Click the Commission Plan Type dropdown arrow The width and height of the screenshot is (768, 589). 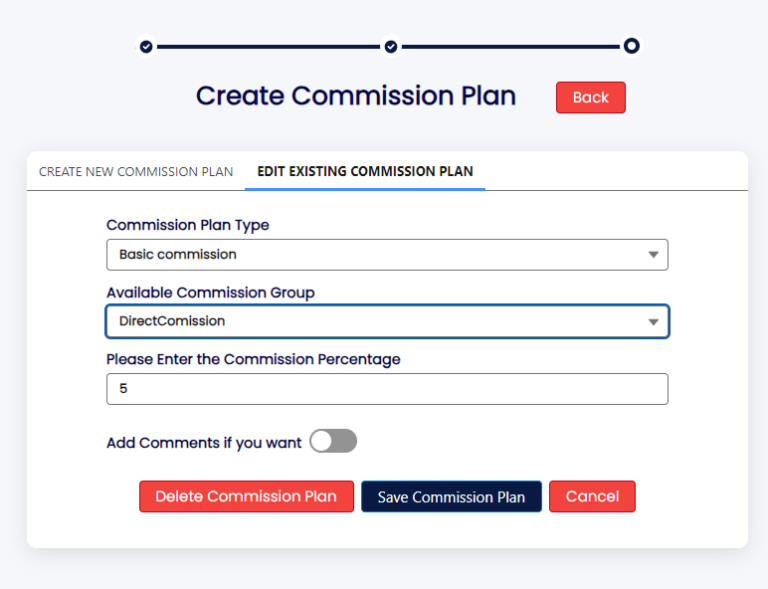point(653,255)
